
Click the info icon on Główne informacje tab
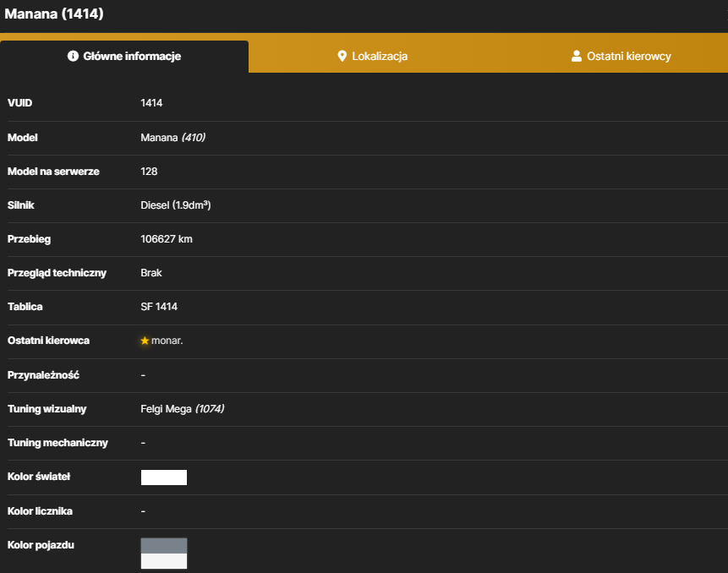pyautogui.click(x=73, y=56)
